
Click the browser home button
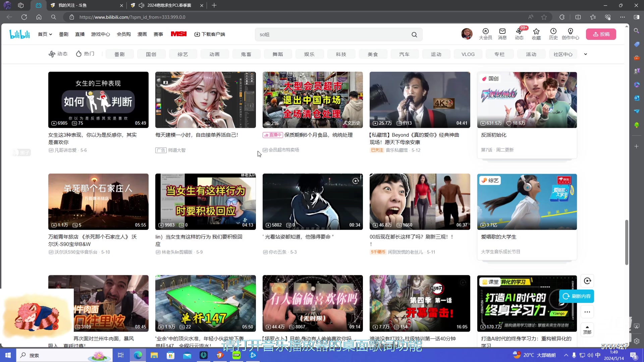39,17
